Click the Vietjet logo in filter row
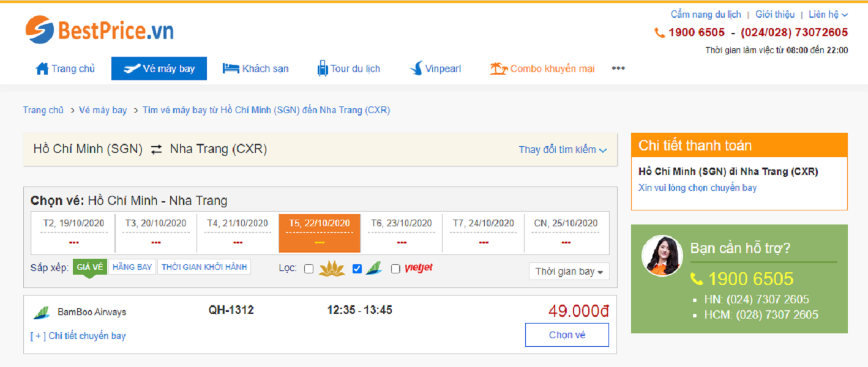 point(419,268)
